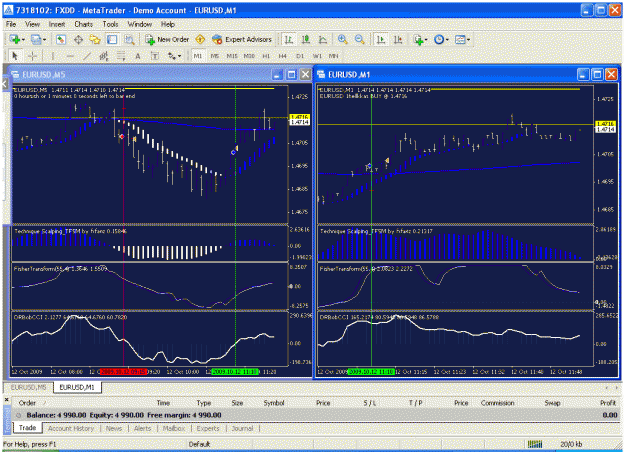This screenshot has height=452, width=625.
Task: Open the Alerts terminal tab
Action: (142, 428)
